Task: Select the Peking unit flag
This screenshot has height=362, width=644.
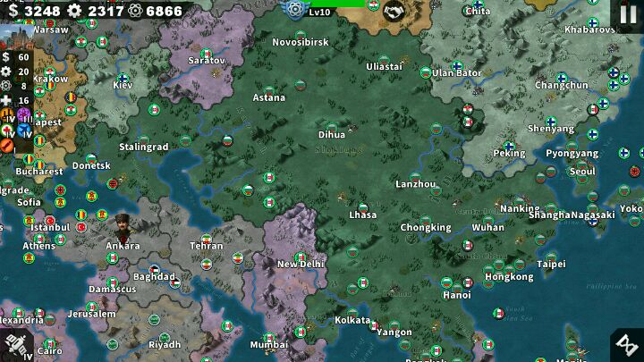Action: click(x=509, y=147)
